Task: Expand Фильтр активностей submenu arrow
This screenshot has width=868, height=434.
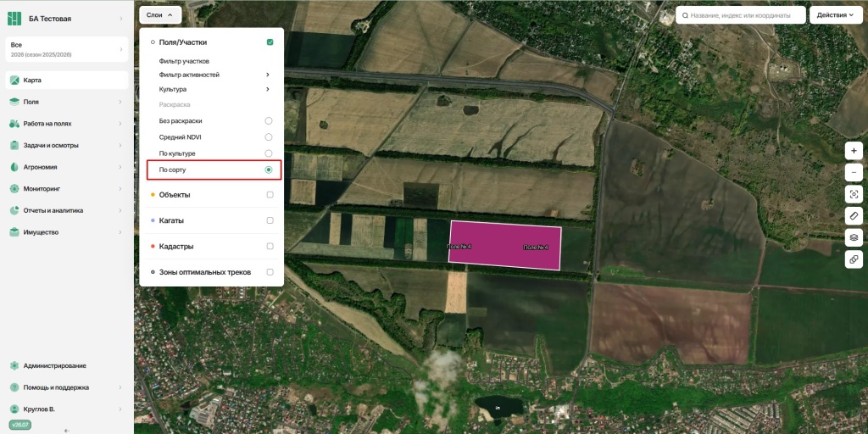Action: click(268, 75)
